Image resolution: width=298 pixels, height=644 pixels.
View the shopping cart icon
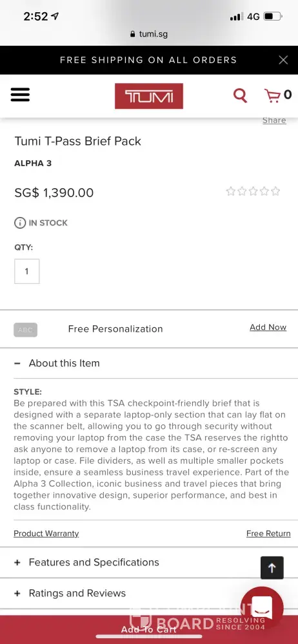pos(272,95)
